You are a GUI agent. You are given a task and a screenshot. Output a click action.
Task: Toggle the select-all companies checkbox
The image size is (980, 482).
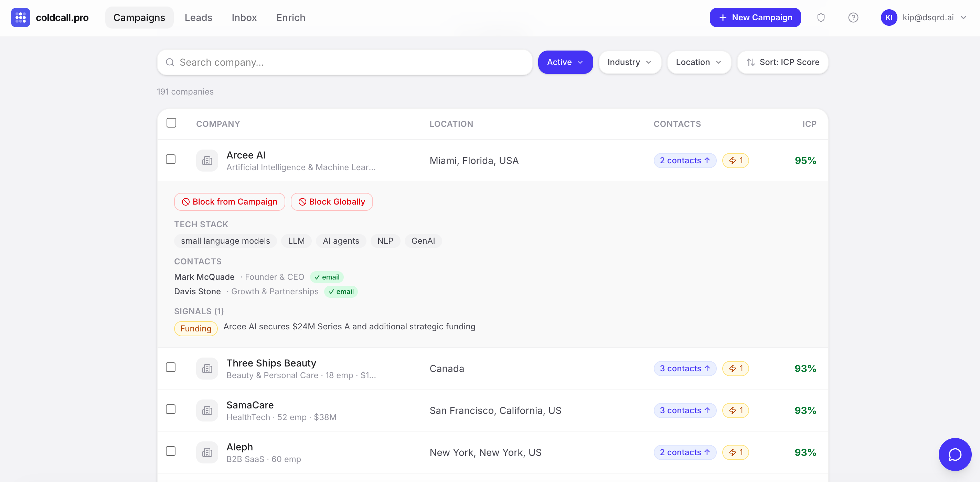[x=171, y=123]
